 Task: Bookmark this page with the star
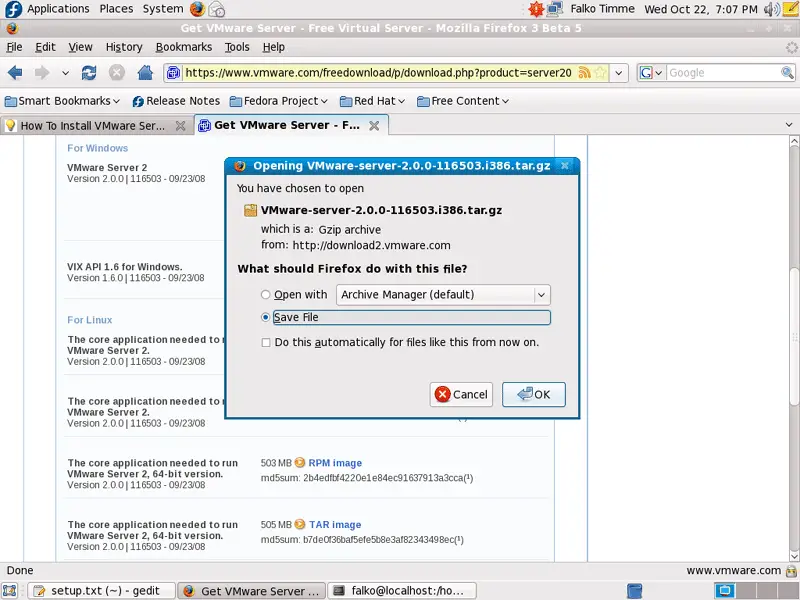(601, 73)
